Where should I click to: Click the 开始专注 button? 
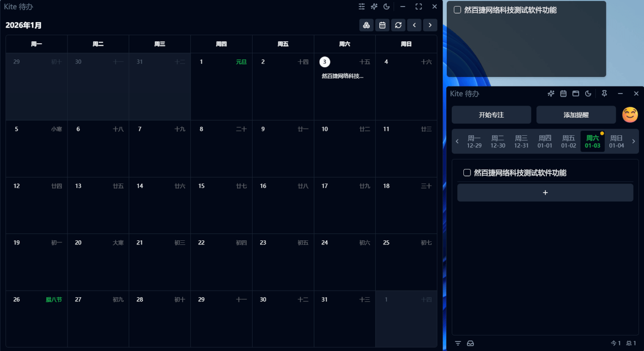[491, 115]
